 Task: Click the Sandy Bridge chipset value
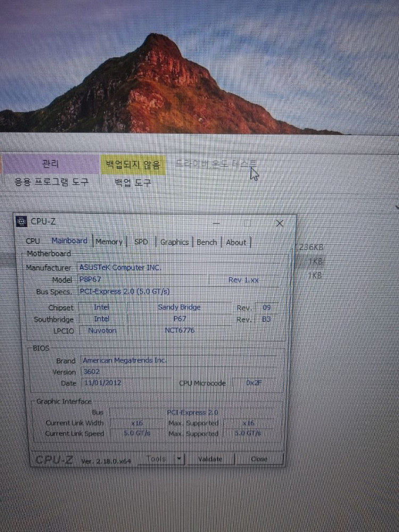point(179,307)
